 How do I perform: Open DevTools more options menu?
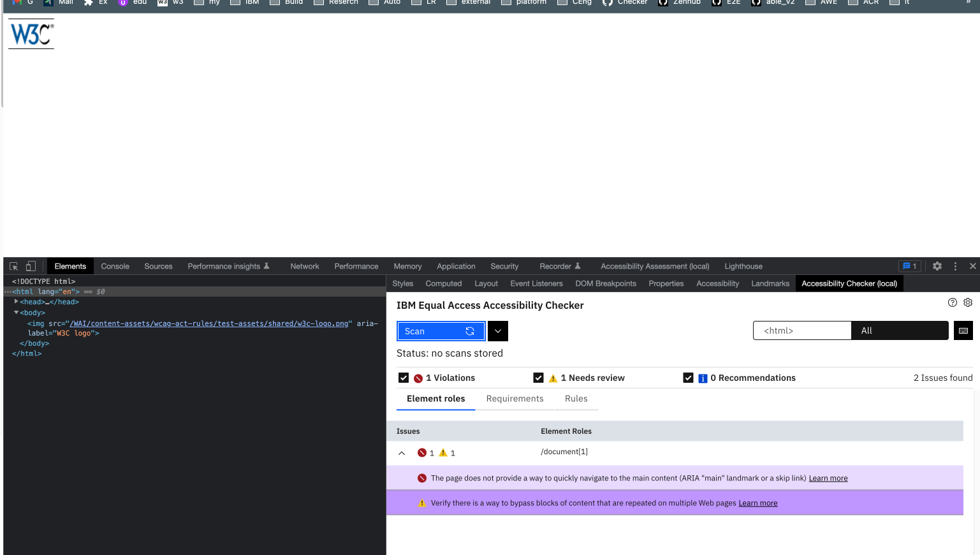(954, 266)
